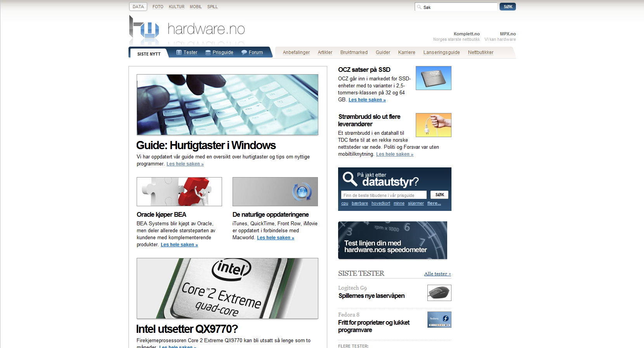Visit the MPX.no sponsor link
The height and width of the screenshot is (348, 644).
[508, 34]
